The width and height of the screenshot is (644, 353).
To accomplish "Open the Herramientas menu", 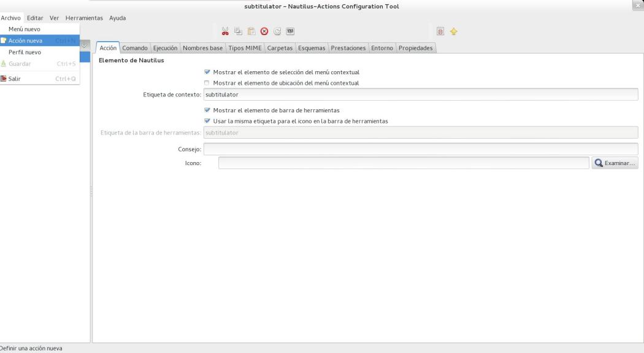I will 84,18.
